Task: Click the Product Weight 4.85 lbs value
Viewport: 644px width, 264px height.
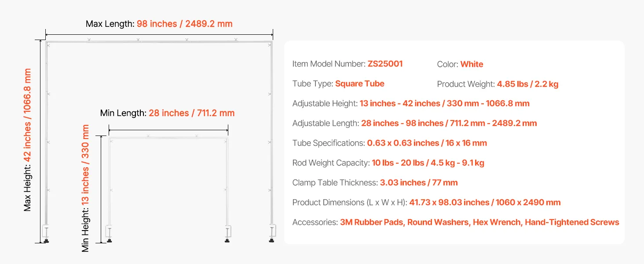Action: 527,84
